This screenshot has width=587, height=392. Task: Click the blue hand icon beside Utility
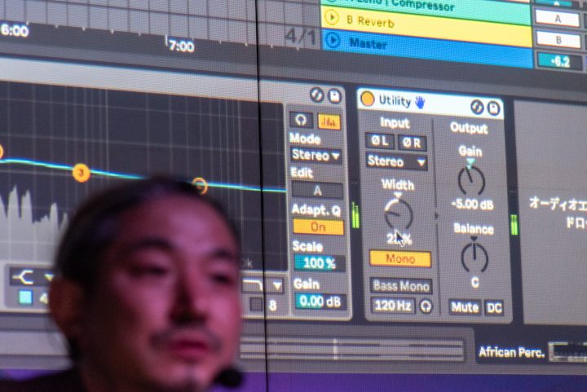pyautogui.click(x=420, y=102)
